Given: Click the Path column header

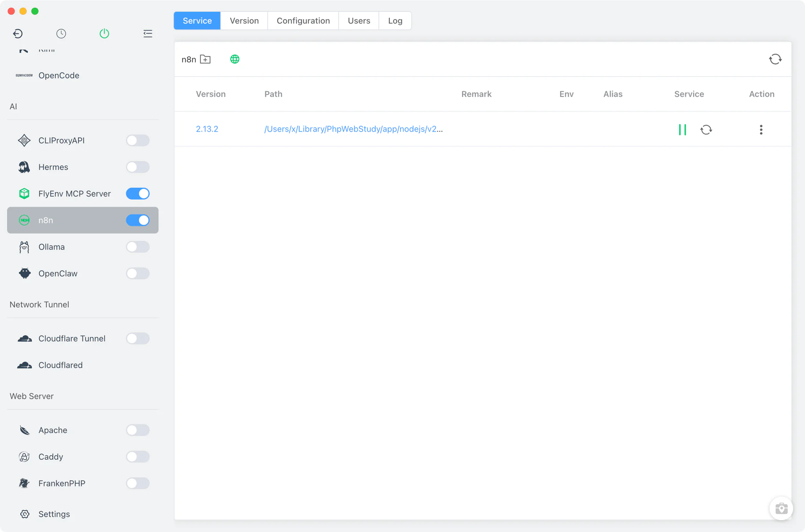Looking at the screenshot, I should tap(273, 94).
